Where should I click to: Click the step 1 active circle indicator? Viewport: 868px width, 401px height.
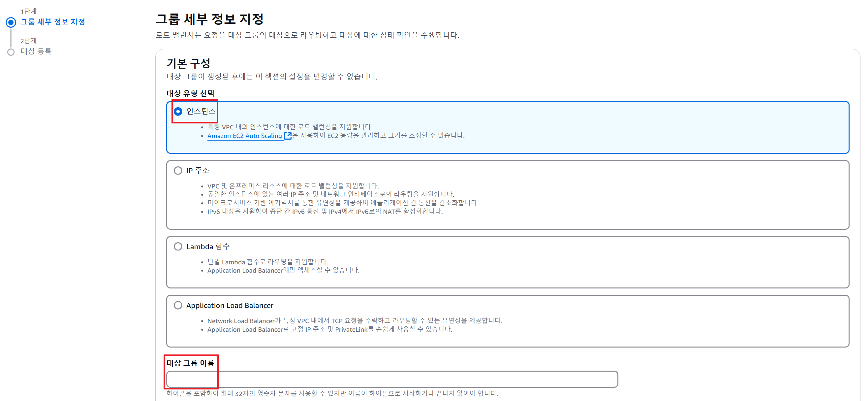tap(11, 22)
